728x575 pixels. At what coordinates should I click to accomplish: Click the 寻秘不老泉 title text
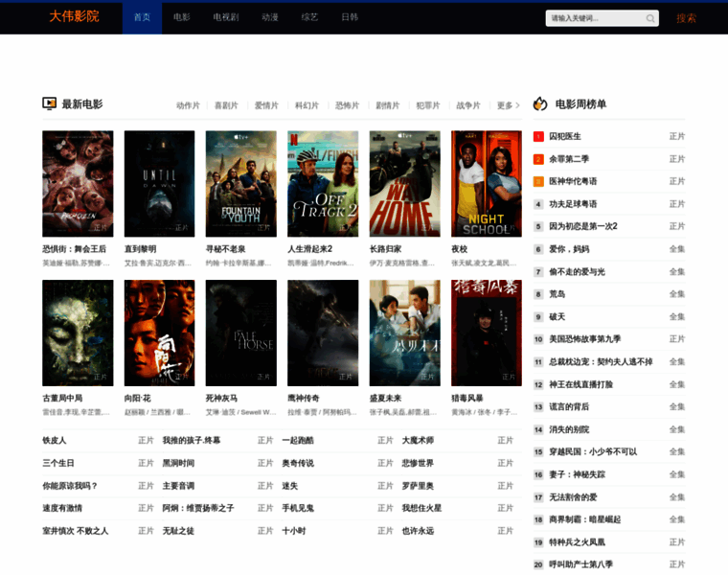[226, 249]
